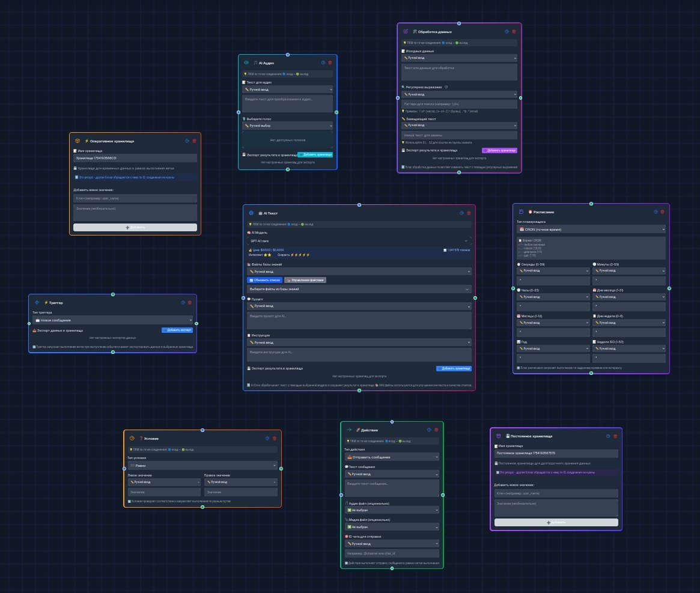
Task: Click the info icon on the AI Текст node
Action: tap(461, 213)
